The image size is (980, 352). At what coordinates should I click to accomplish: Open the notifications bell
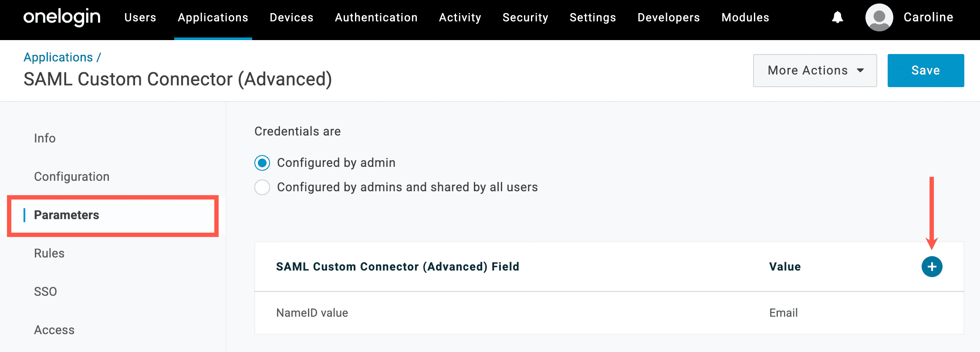tap(837, 17)
